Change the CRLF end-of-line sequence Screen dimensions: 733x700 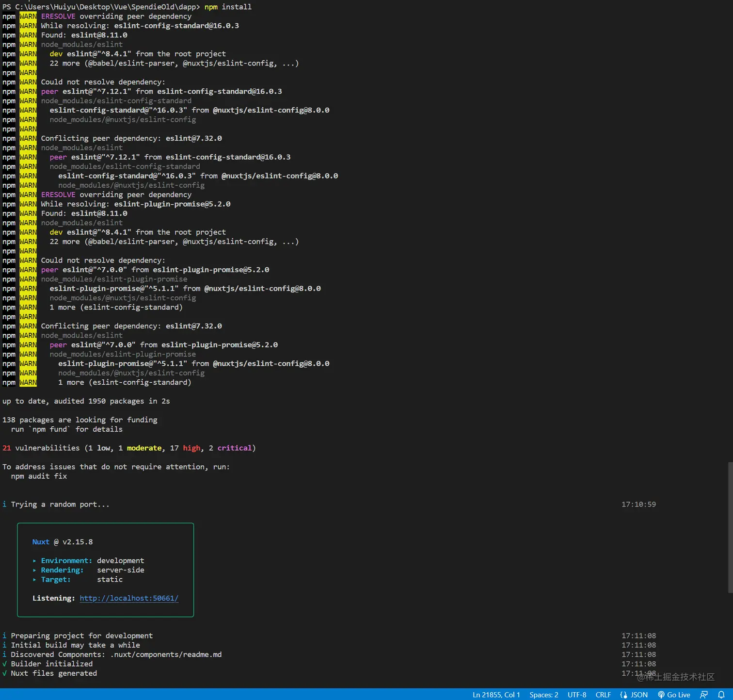click(x=603, y=695)
